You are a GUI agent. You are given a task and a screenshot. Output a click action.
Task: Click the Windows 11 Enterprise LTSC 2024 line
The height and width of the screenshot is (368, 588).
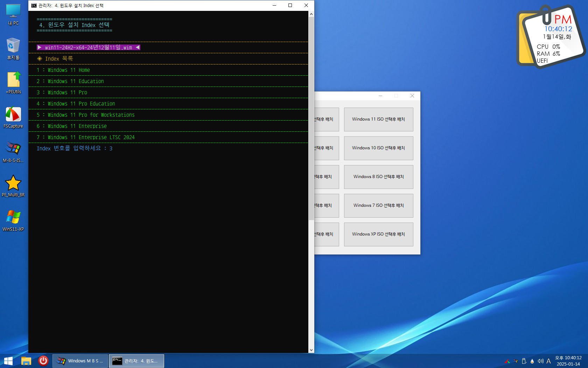(x=86, y=137)
